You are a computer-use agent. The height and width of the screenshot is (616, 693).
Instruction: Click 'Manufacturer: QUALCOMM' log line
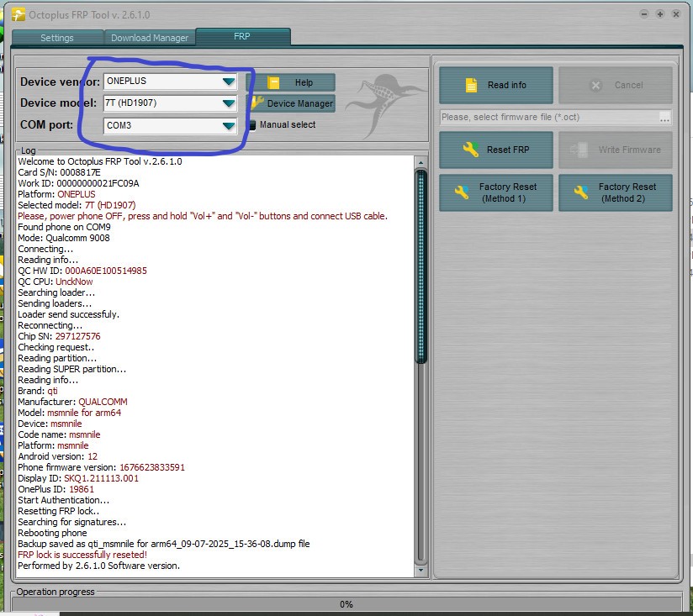72,402
